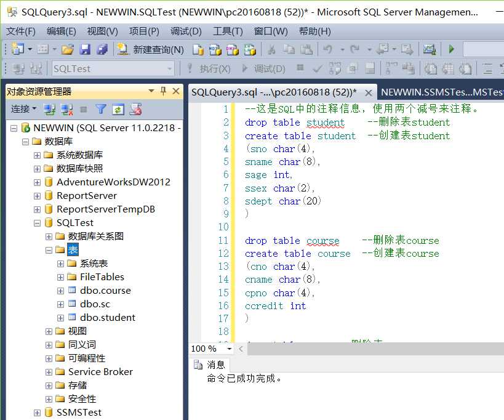Click the Cut scissors icon
The width and height of the screenshot is (504, 420).
[272, 49]
